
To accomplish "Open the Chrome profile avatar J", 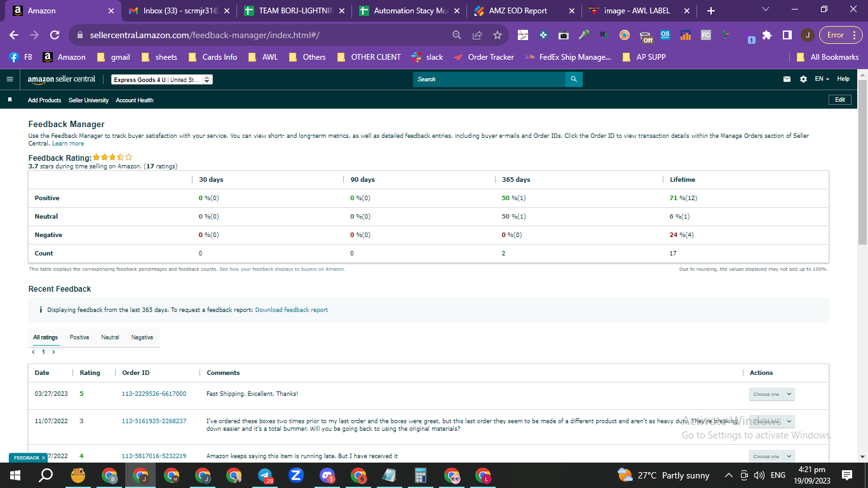I will tap(807, 35).
